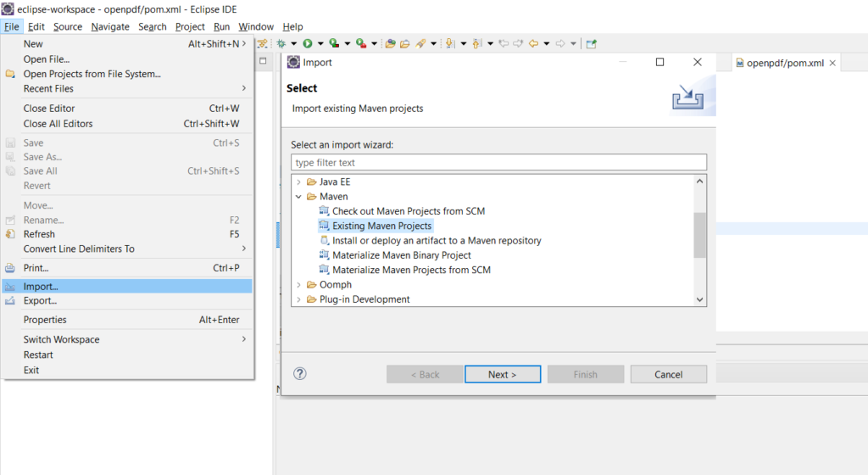Image resolution: width=868 pixels, height=475 pixels.
Task: Expand the Oomph tree node
Action: coord(299,284)
